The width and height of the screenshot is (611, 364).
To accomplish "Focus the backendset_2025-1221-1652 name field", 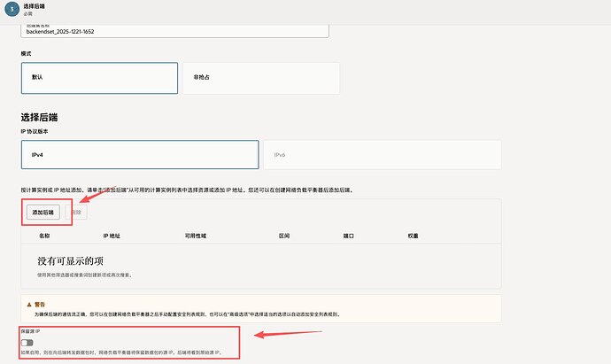I will point(174,30).
